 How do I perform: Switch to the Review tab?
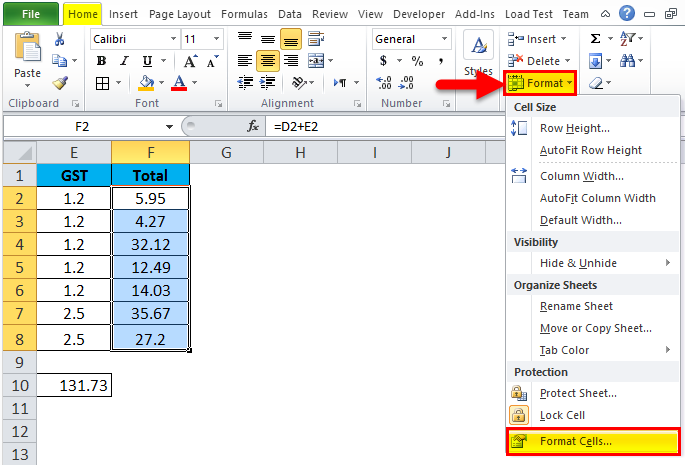coord(330,14)
